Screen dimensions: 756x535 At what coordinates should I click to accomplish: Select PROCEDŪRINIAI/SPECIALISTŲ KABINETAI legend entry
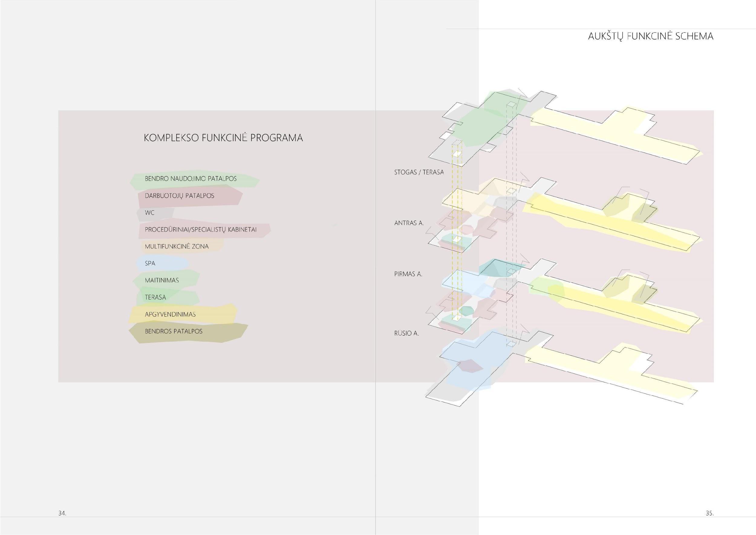204,230
